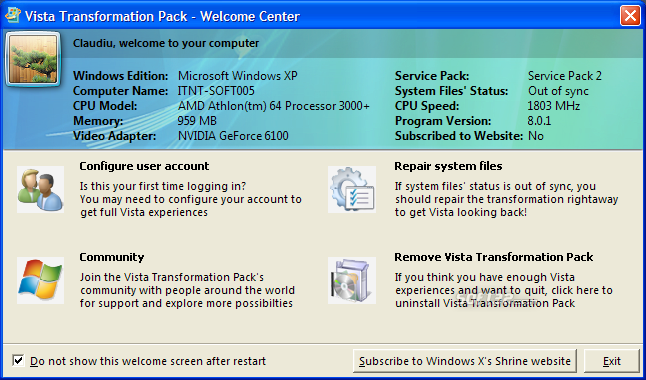Click the memory value 959 MB
The image size is (646, 380).
coord(197,121)
